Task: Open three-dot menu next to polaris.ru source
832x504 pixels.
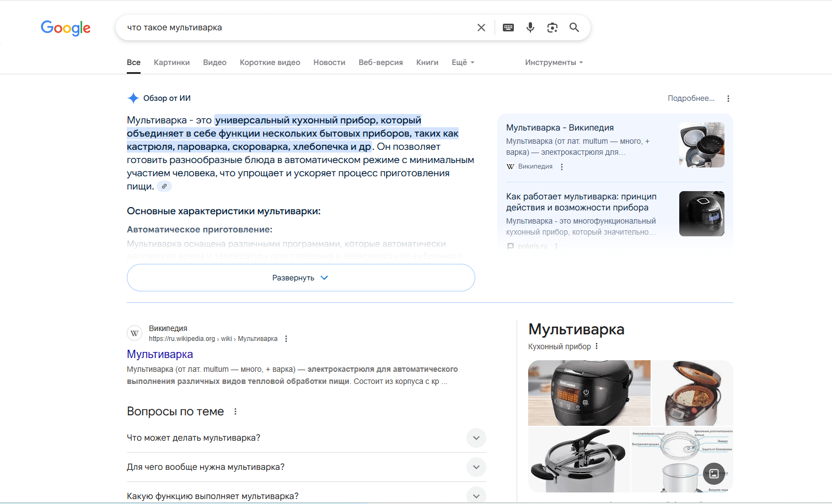Action: (x=556, y=246)
